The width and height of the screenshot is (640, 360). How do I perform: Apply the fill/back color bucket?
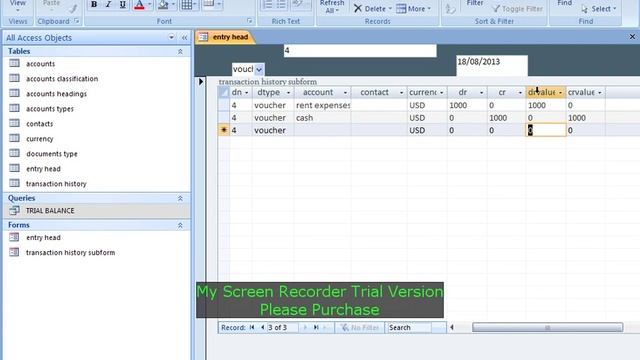(163, 4)
